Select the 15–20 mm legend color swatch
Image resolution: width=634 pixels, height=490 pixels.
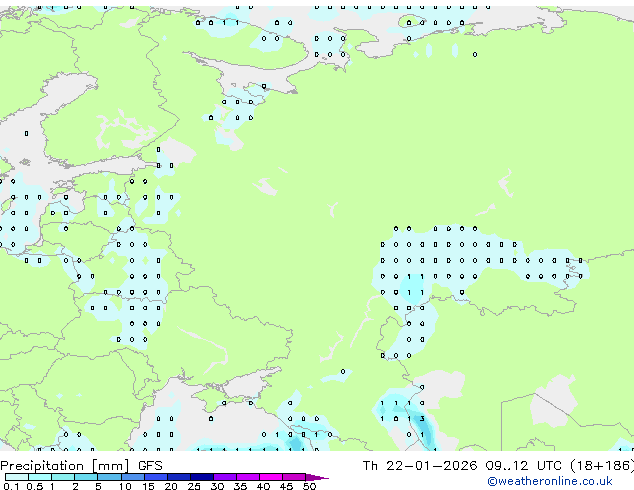[156, 477]
